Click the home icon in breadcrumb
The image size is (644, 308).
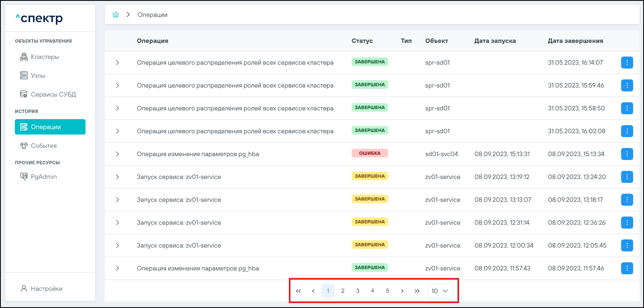(116, 15)
